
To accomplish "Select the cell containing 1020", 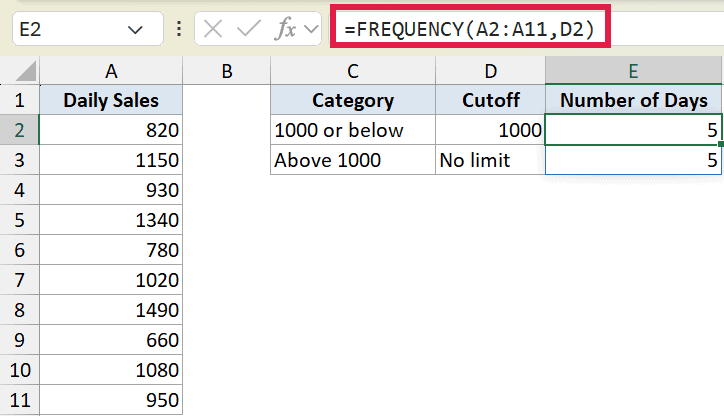I will tap(111, 280).
